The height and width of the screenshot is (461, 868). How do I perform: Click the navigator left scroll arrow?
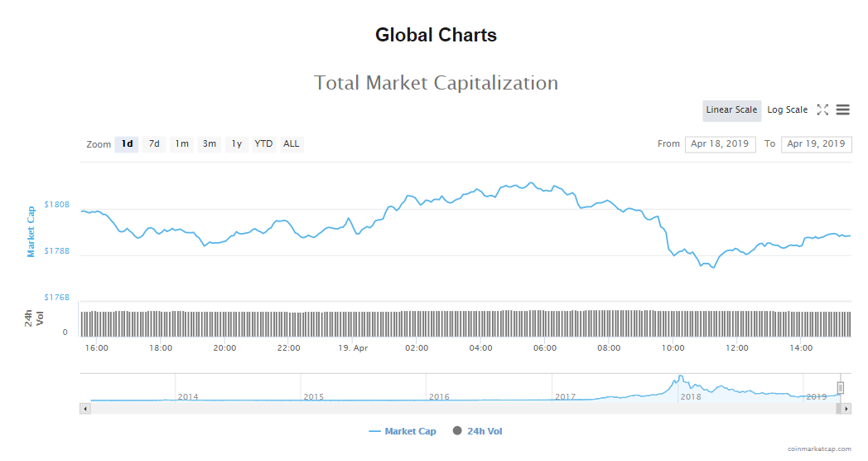pos(84,409)
